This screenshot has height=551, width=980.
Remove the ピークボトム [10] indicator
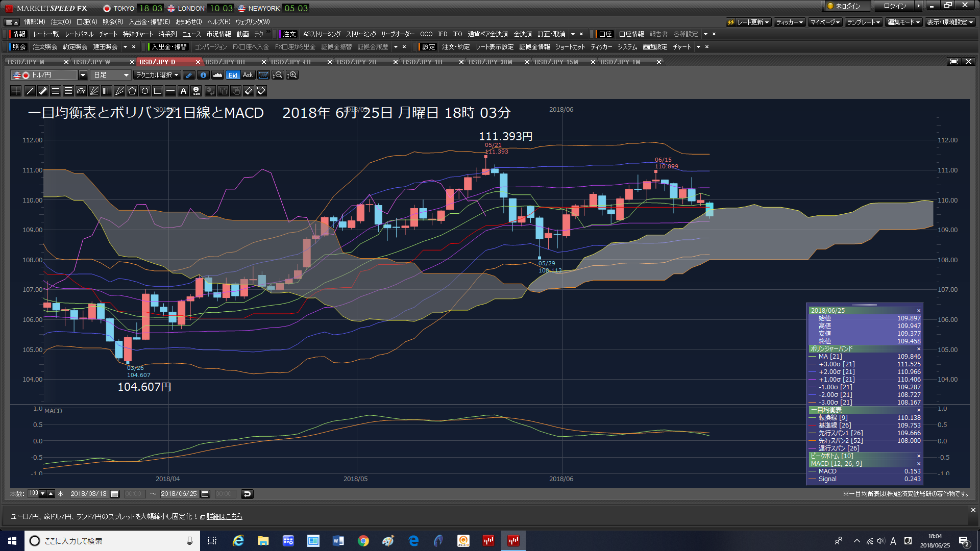click(x=919, y=456)
